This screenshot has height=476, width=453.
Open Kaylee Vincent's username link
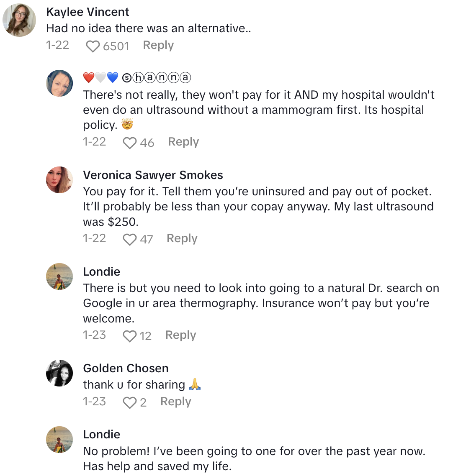click(88, 12)
